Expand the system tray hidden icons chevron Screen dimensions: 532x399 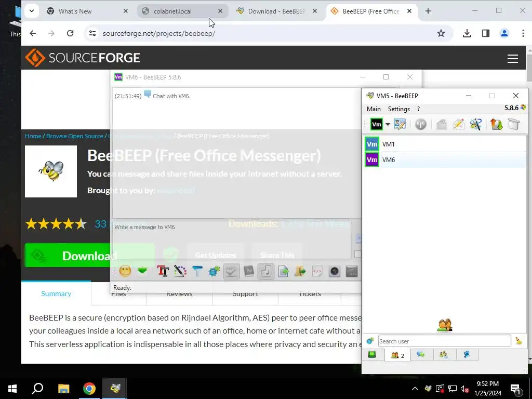click(x=415, y=389)
